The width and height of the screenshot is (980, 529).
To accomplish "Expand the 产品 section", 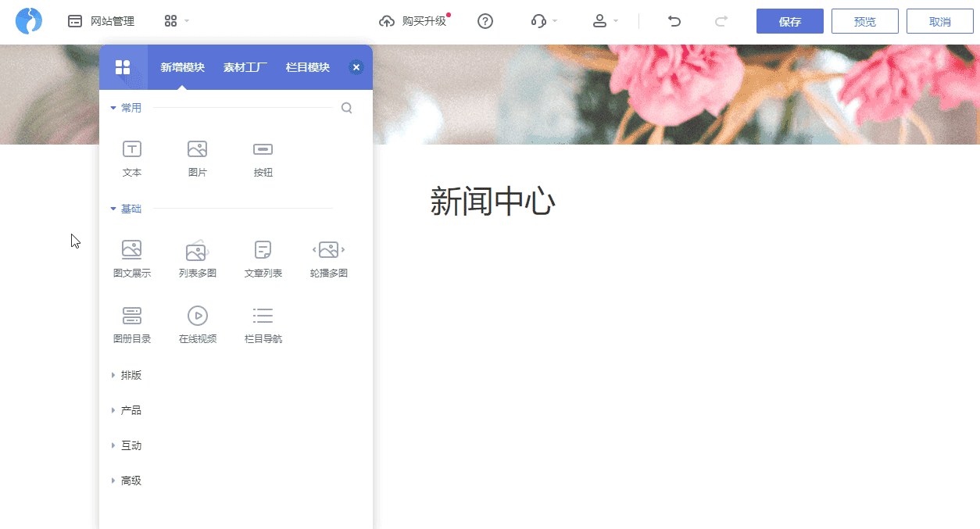I will pos(127,410).
